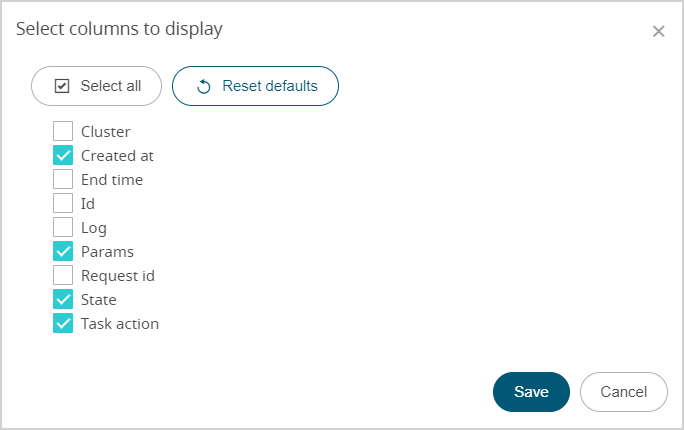The image size is (684, 430).
Task: Check the Id column checkbox
Action: [x=63, y=203]
